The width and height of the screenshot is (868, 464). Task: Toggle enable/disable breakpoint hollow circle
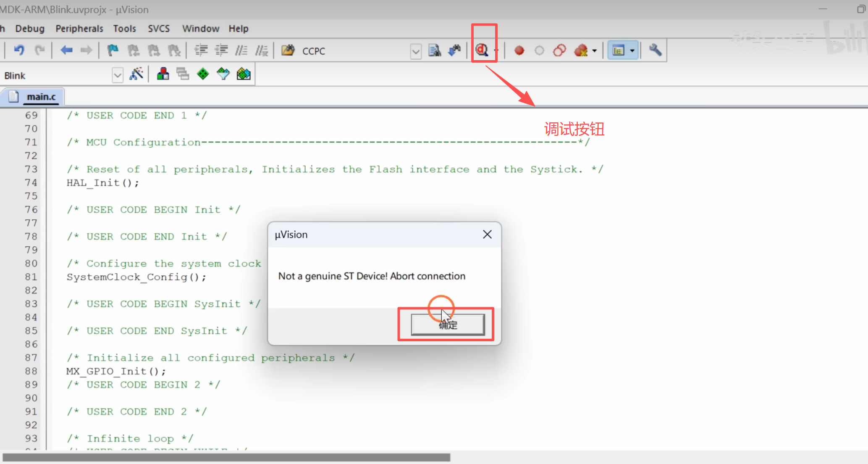click(x=539, y=50)
